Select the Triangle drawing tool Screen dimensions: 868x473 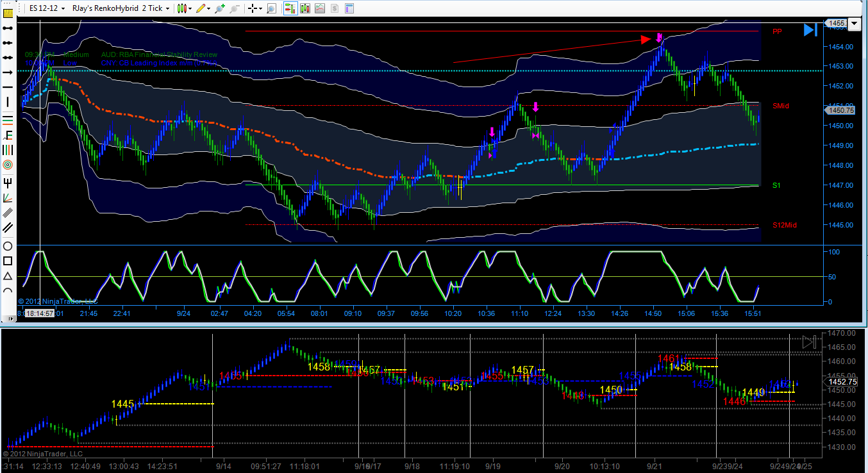(x=8, y=276)
